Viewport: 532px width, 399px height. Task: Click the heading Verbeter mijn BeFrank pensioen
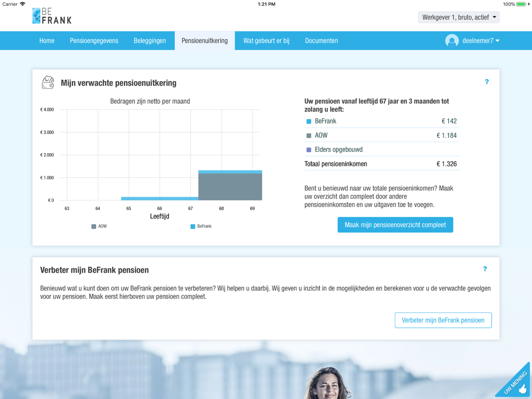[94, 270]
